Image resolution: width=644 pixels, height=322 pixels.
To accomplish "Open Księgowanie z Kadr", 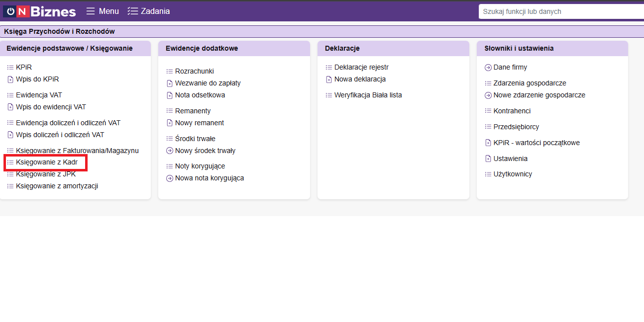I will tap(46, 162).
